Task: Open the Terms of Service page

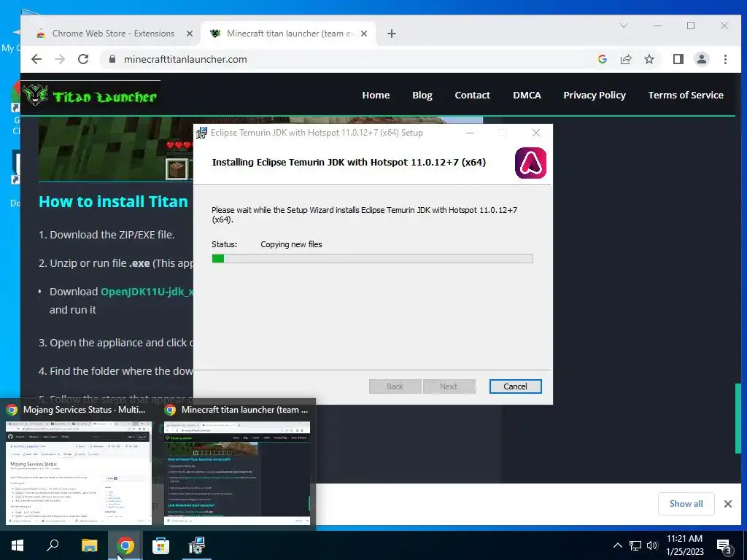Action: click(x=686, y=96)
